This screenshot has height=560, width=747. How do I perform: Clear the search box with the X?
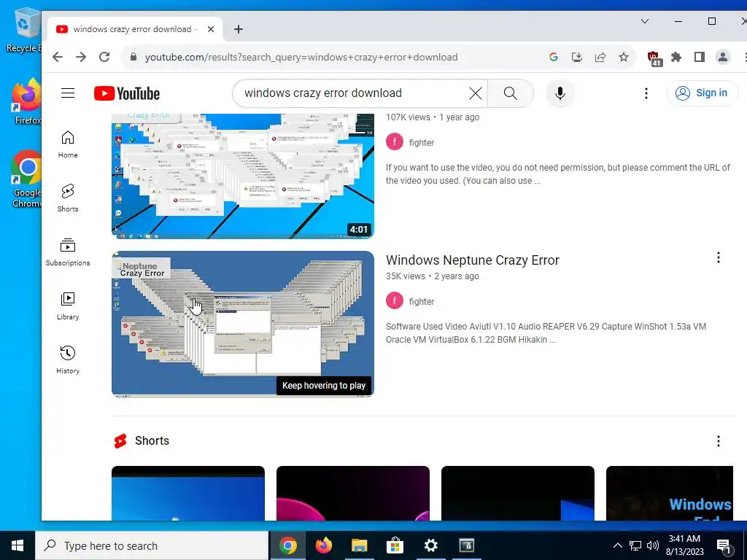pos(475,93)
